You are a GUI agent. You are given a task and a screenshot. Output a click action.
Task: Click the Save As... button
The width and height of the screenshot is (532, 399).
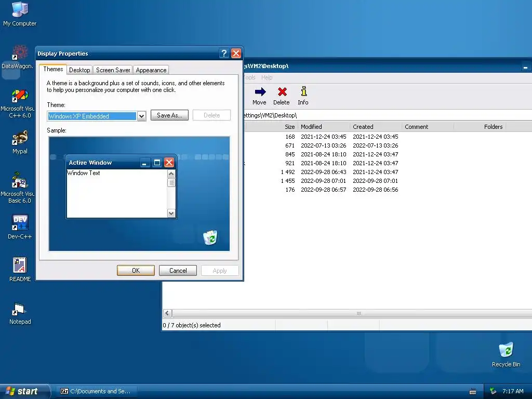pyautogui.click(x=169, y=115)
